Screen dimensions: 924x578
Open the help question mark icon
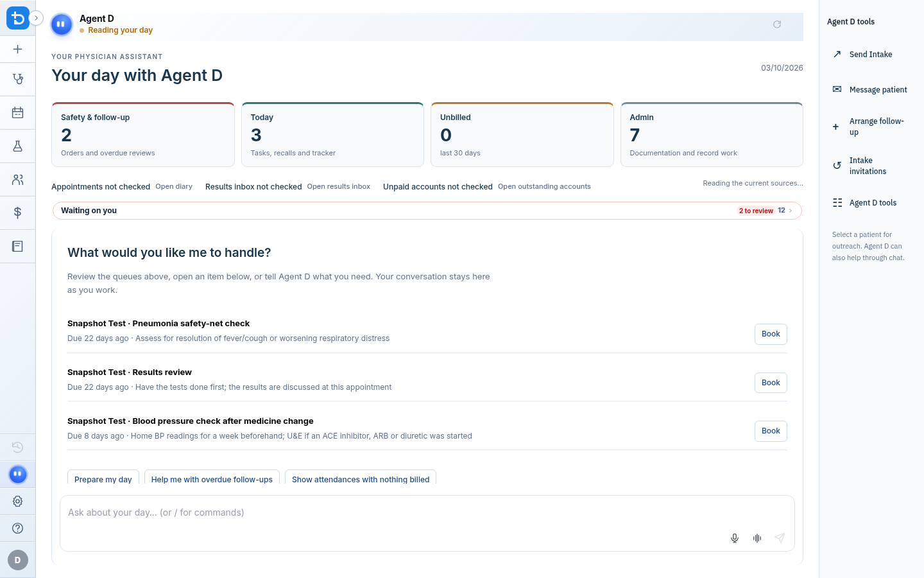click(x=17, y=528)
